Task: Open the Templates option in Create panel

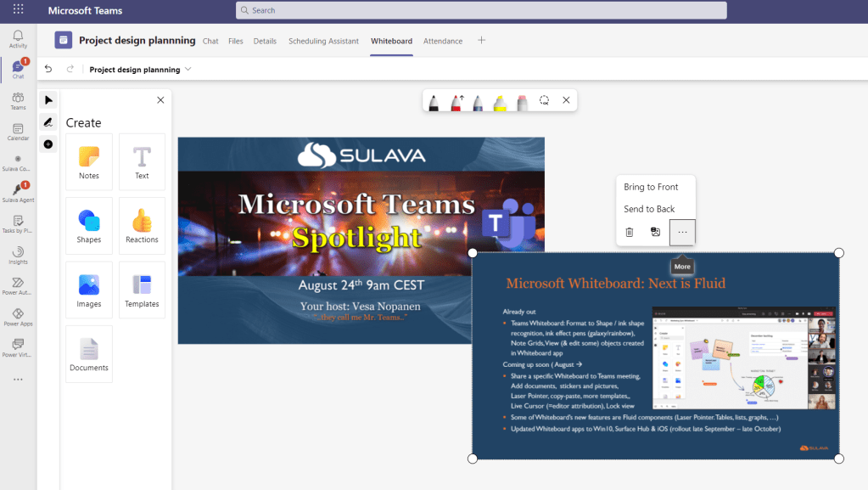Action: pos(142,290)
